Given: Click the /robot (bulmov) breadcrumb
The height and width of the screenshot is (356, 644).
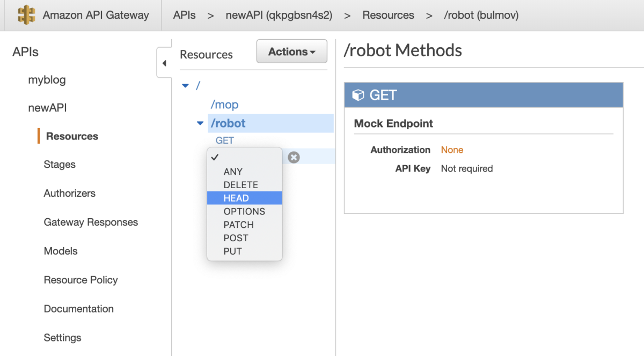Looking at the screenshot, I should [x=481, y=15].
